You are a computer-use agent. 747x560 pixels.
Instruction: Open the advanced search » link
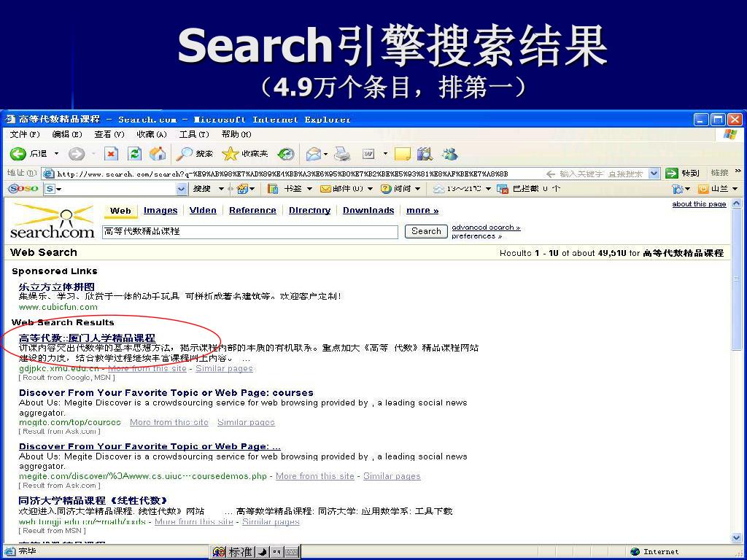(486, 227)
